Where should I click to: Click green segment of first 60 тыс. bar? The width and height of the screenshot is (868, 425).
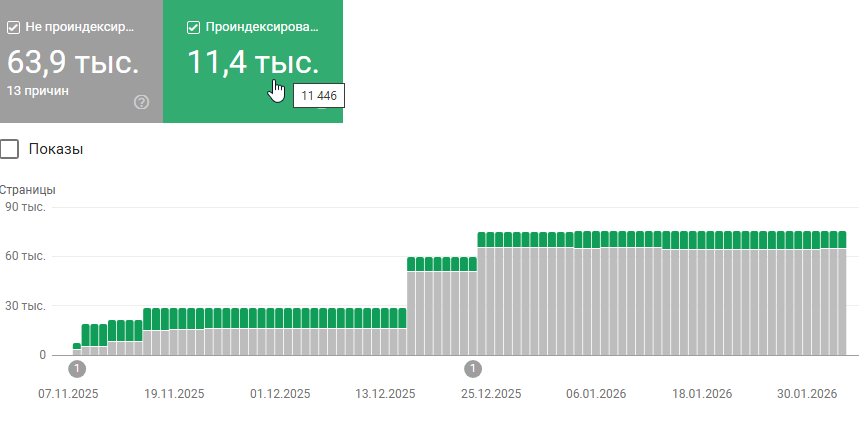pos(411,265)
